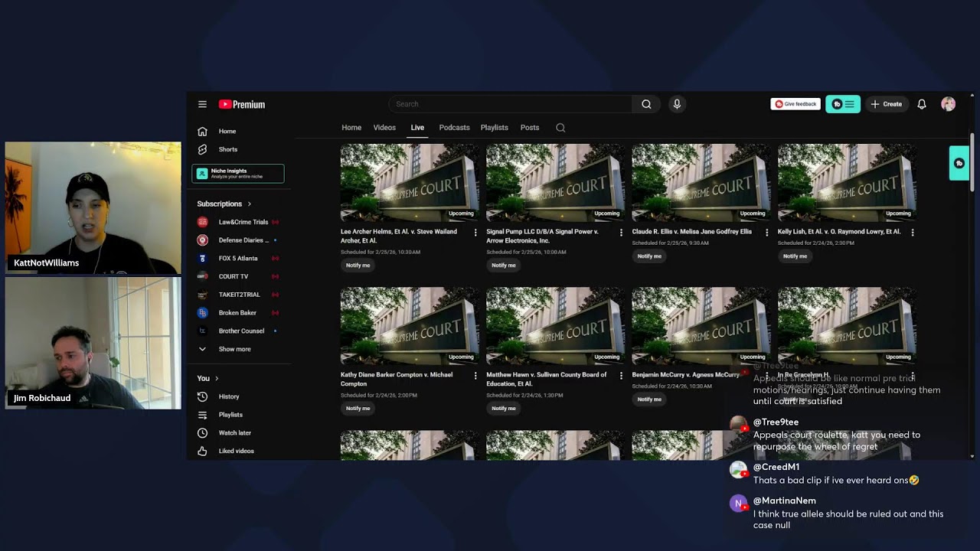
Task: Notify me for Kelly Lish case
Action: [x=795, y=256]
